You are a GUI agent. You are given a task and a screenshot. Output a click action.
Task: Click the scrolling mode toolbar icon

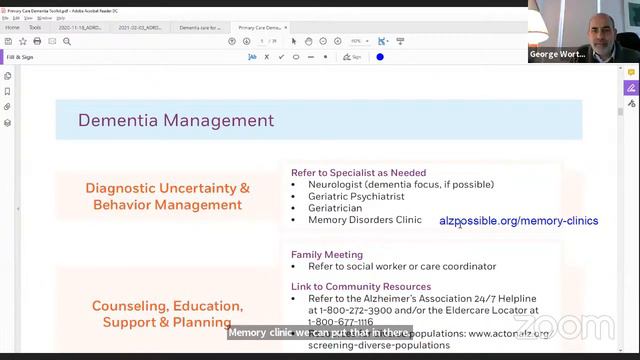point(400,41)
